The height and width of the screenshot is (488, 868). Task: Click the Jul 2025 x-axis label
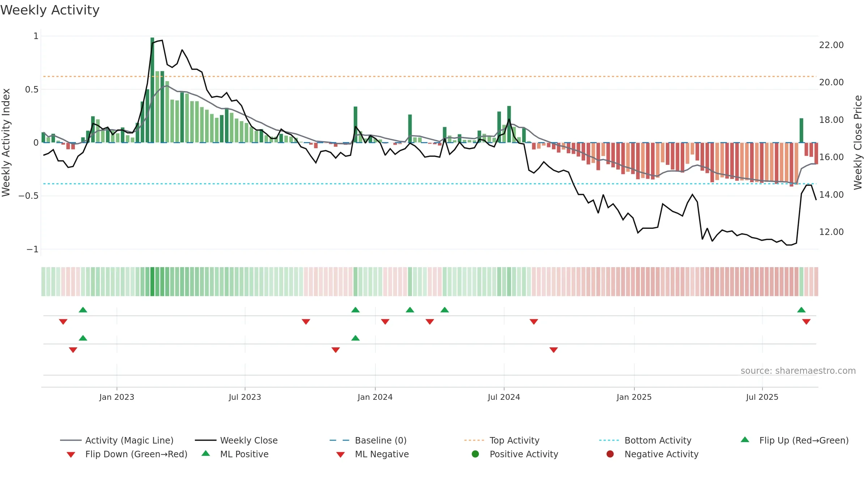point(762,397)
